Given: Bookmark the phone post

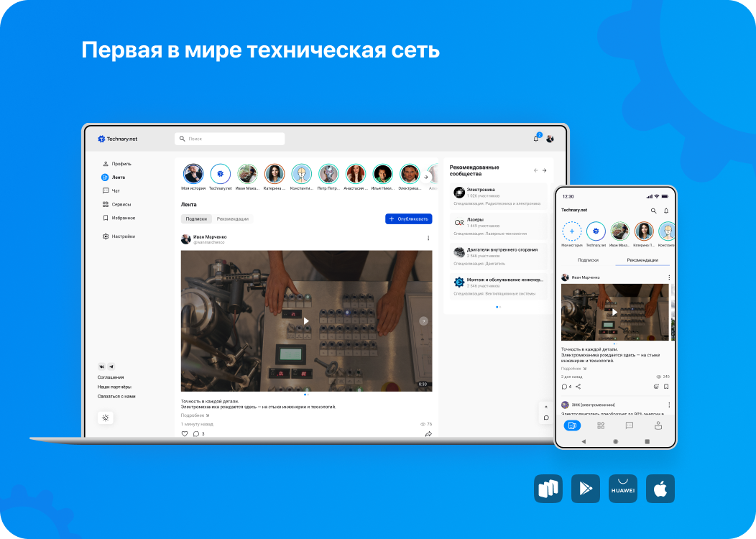Looking at the screenshot, I should 666,387.
